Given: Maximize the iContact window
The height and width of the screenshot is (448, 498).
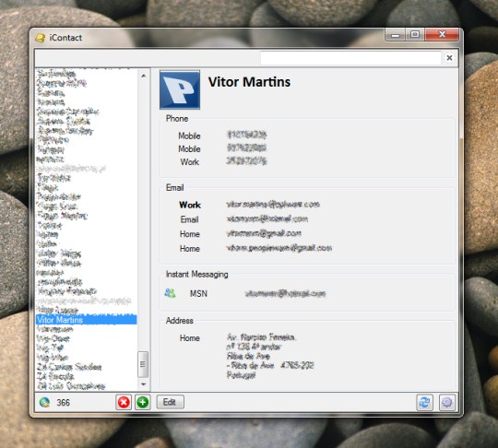Looking at the screenshot, I should [415, 34].
